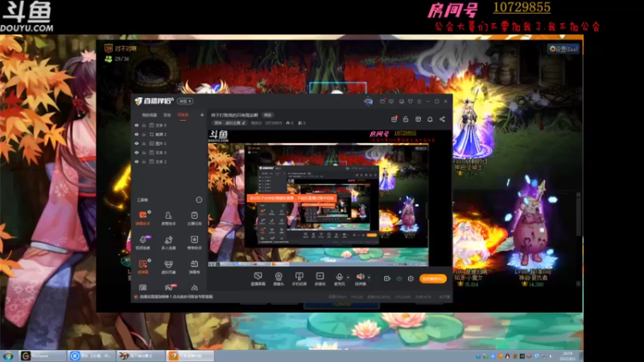Select the 文本 5 source row
644x362 pixels.
pyautogui.click(x=167, y=125)
